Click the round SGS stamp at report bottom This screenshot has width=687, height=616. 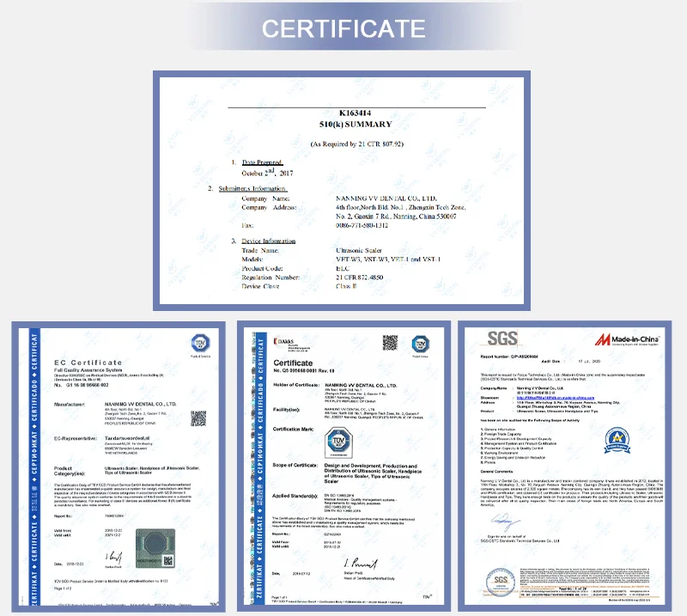click(x=501, y=582)
